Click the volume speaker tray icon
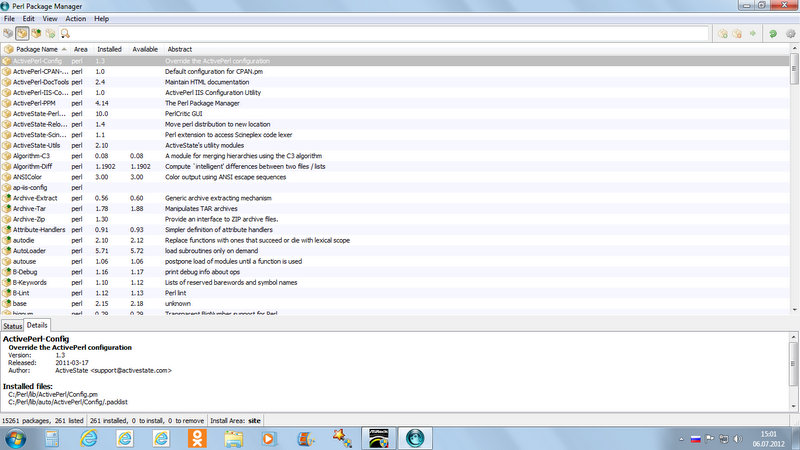This screenshot has height=450, width=800. tap(738, 439)
